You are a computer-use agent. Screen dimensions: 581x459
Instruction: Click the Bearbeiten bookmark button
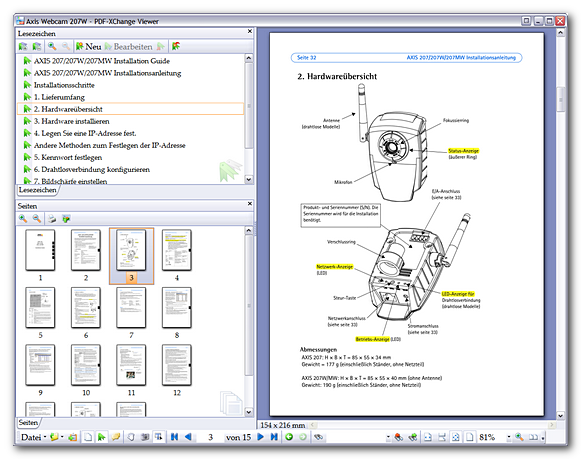(x=128, y=47)
